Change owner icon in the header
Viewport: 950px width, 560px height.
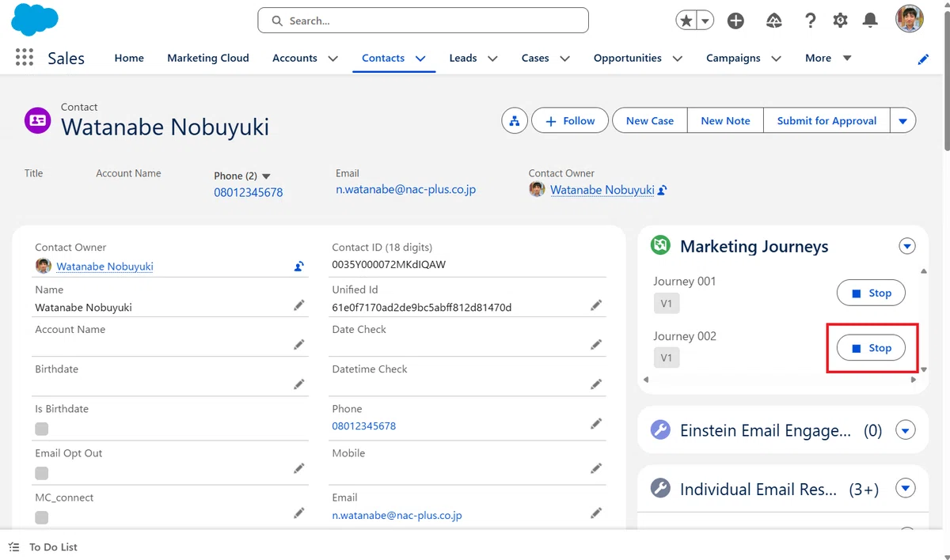[x=663, y=190]
